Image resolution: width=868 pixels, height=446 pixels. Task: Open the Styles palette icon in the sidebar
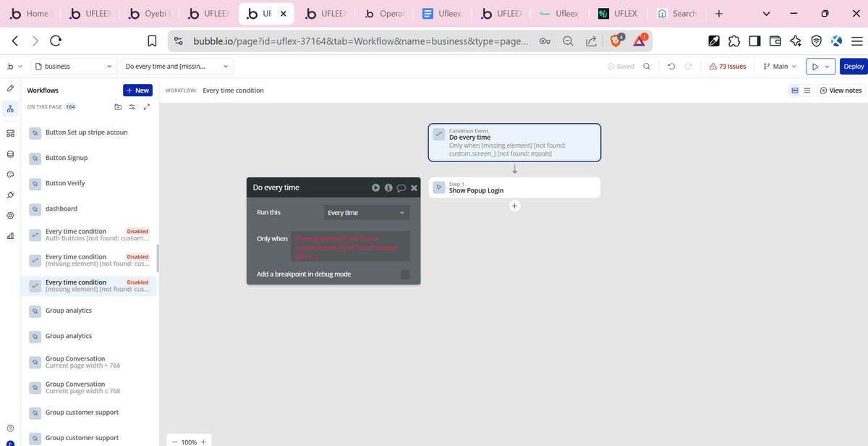point(10,174)
